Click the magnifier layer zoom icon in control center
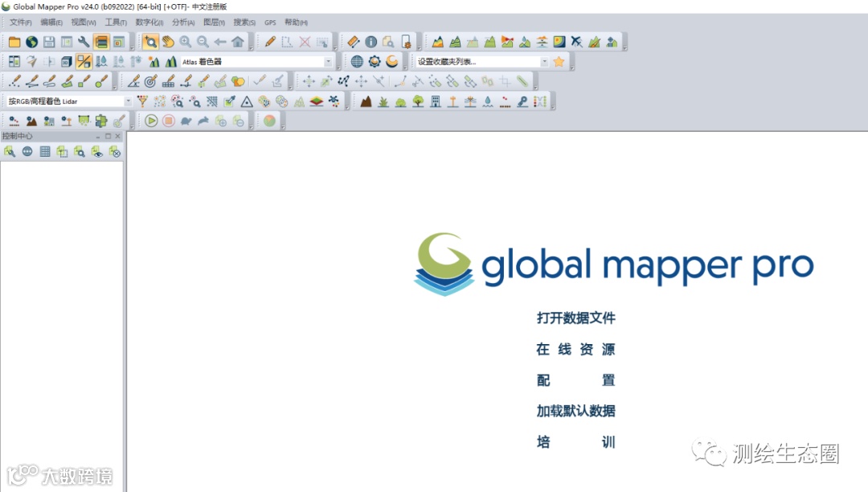Screen dimensions: 868x492 point(80,152)
